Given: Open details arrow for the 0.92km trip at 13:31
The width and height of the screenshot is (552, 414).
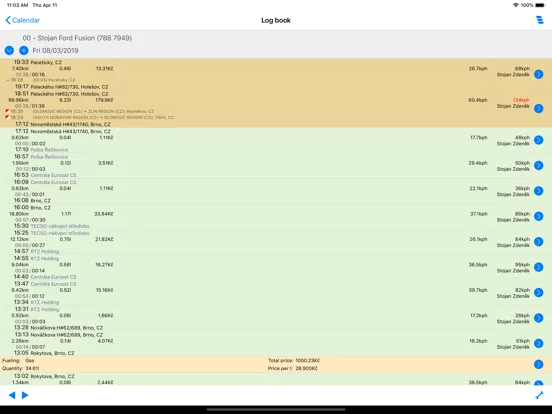Looking at the screenshot, I should click(539, 318).
